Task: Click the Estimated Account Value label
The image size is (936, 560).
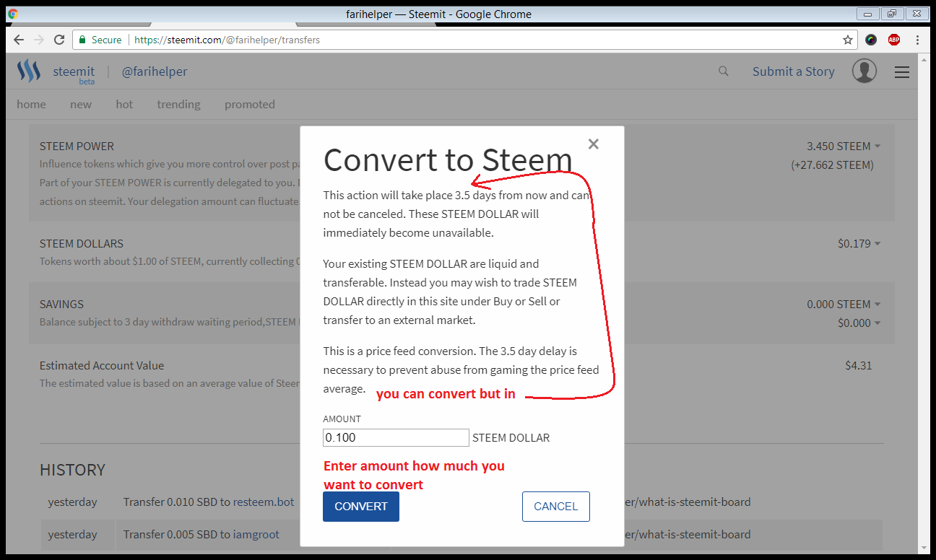Action: 102,365
